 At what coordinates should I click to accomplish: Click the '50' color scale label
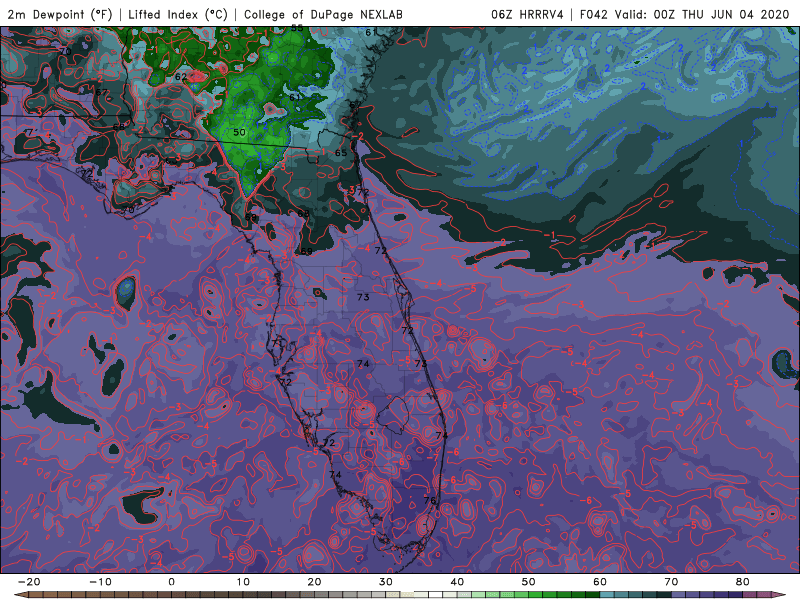[529, 582]
